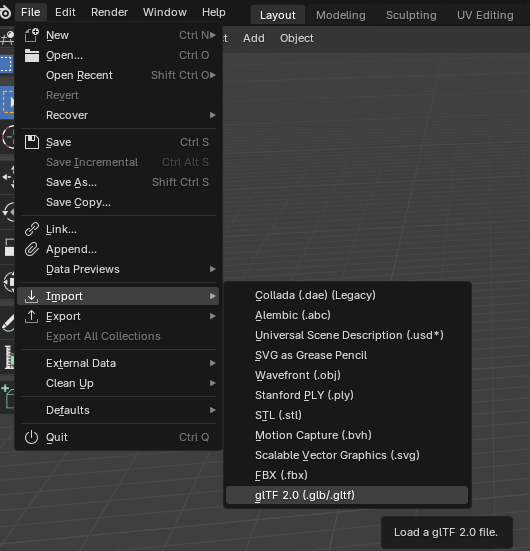Open the Object menu in viewport header
The width and height of the screenshot is (530, 551).
[x=297, y=38]
